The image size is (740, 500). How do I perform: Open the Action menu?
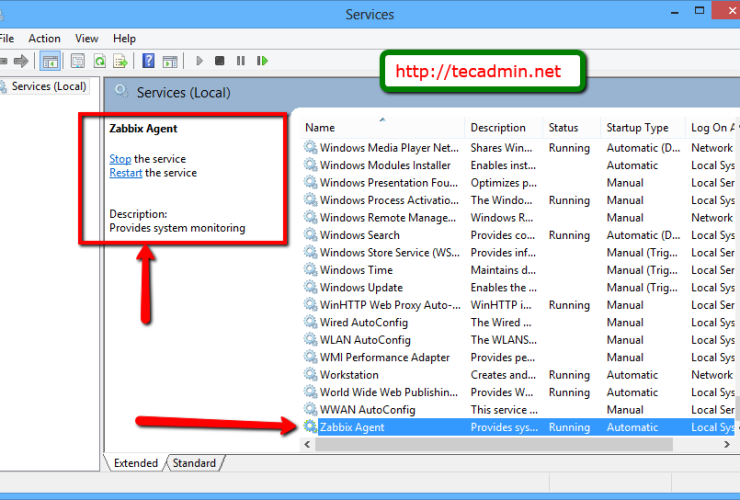[44, 38]
